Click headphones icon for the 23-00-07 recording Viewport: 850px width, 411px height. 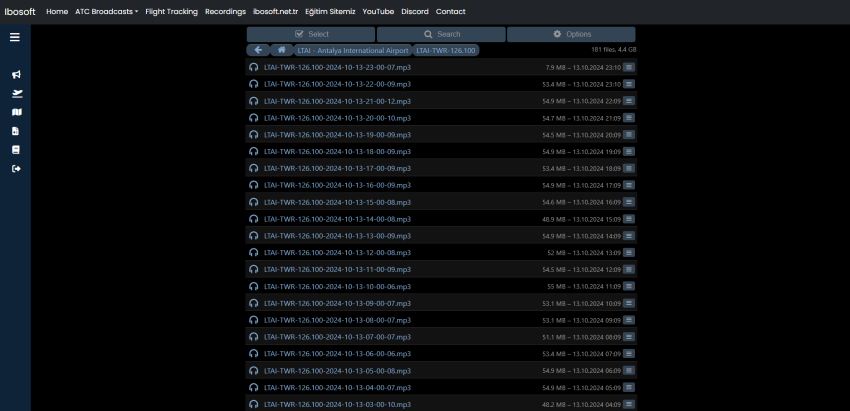click(x=254, y=67)
